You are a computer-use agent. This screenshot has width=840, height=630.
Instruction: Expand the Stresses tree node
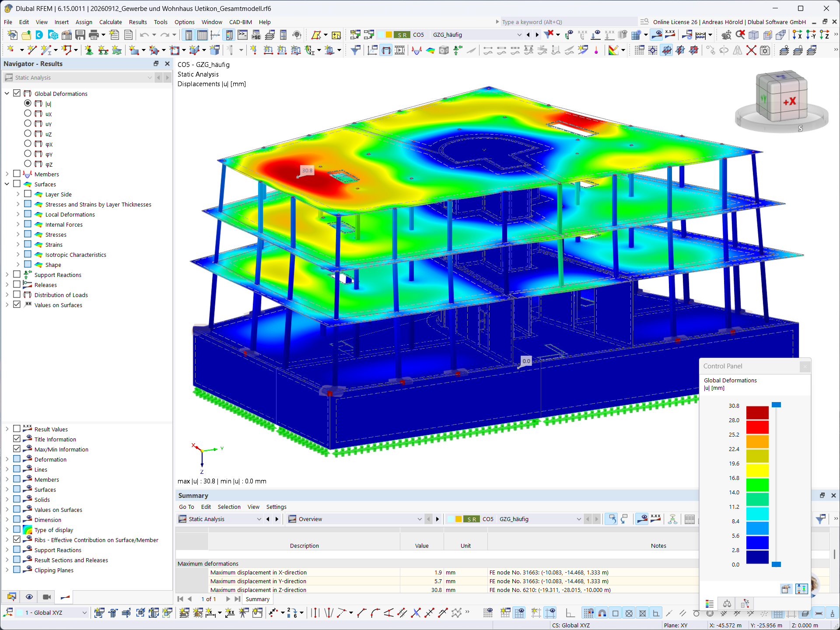point(18,234)
